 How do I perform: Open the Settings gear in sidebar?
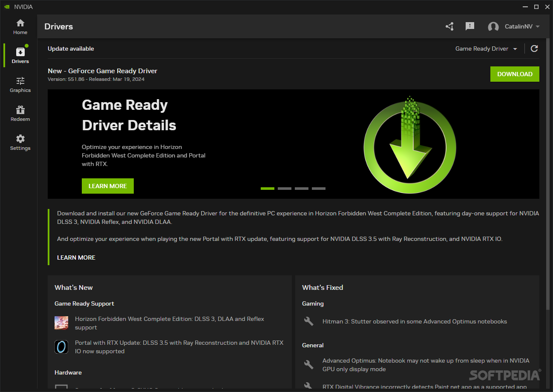[20, 142]
